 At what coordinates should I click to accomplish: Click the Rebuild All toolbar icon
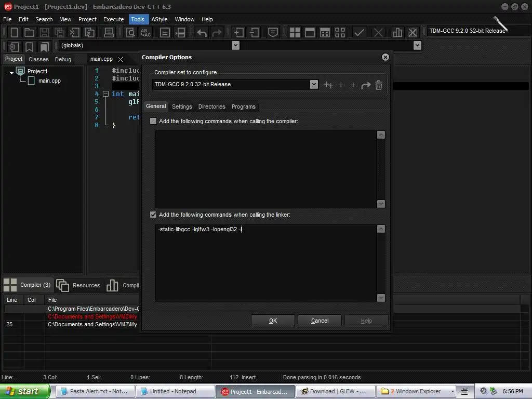(x=340, y=33)
